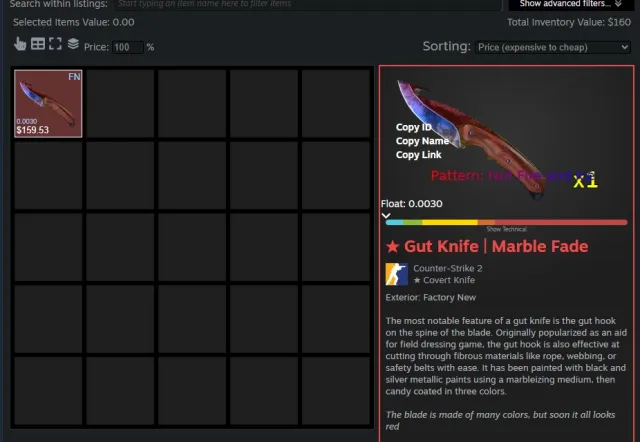Screen dimensions: 640x442
Task: Click the float wear color bar
Action: (506, 222)
